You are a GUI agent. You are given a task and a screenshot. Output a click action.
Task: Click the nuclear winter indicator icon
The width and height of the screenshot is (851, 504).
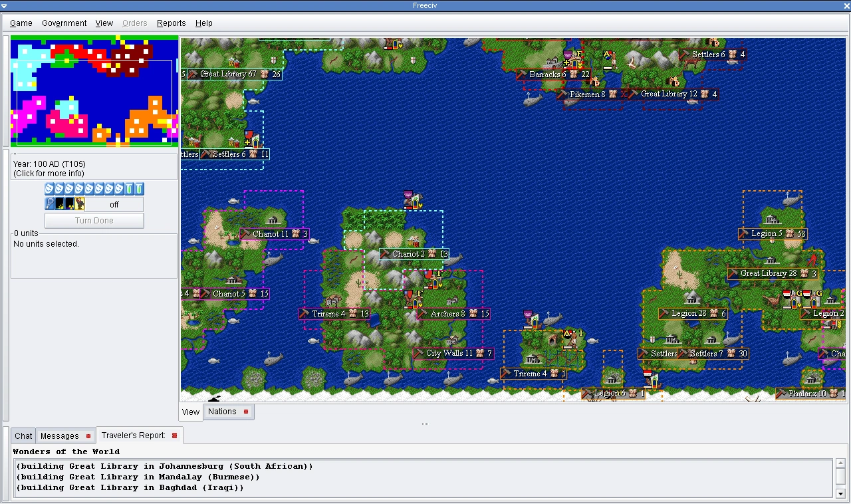69,203
